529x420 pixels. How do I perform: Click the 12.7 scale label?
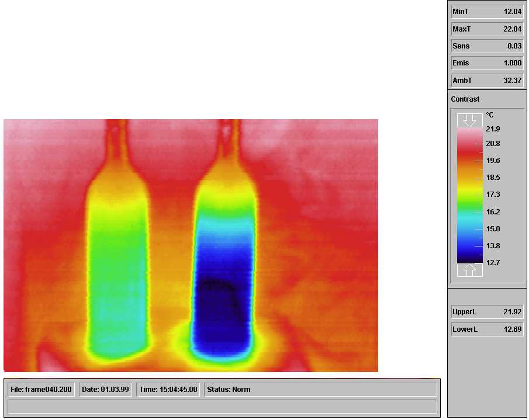(x=493, y=263)
